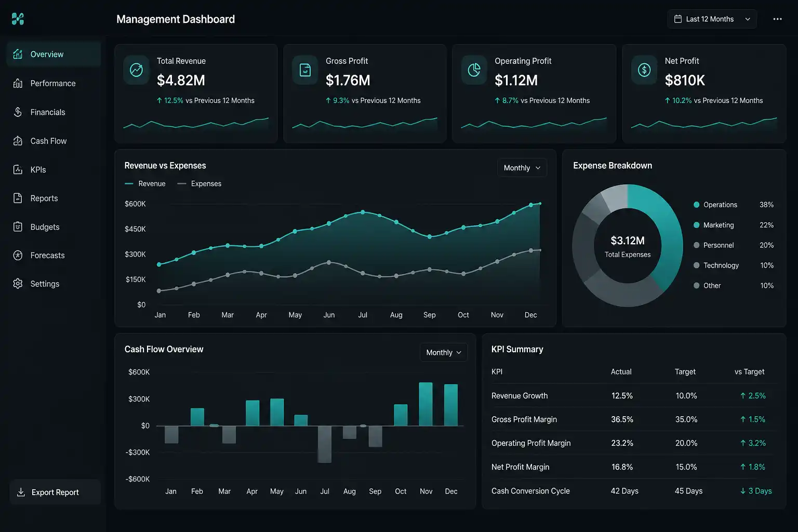Click the Financials dollar icon

(18, 112)
